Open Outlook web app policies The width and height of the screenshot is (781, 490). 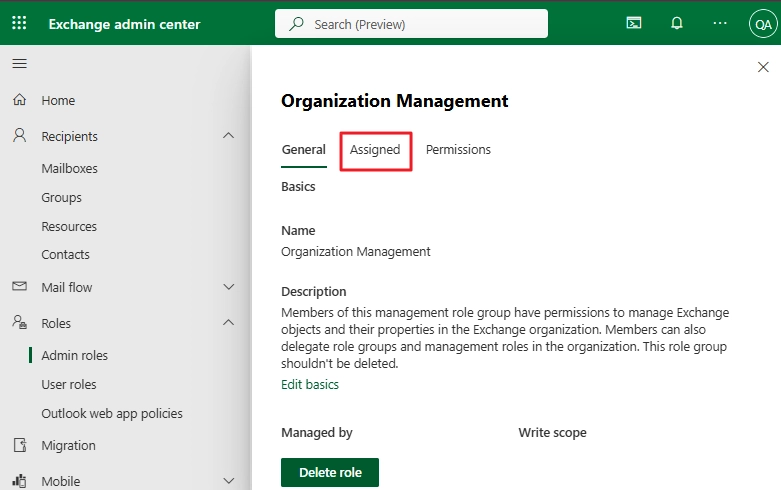tap(112, 414)
